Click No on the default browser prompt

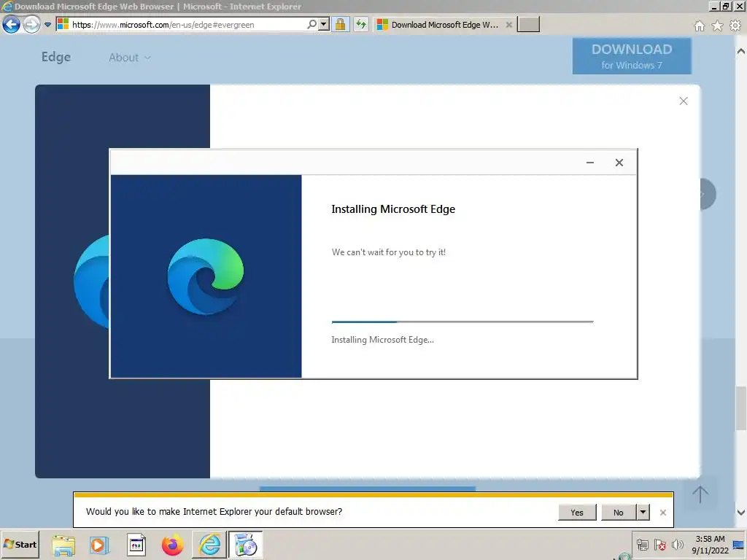619,513
